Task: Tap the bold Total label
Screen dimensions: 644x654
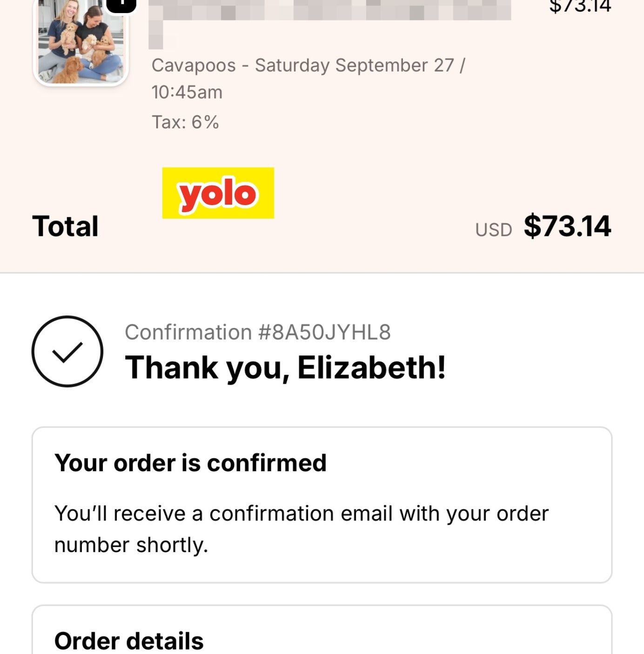Action: pyautogui.click(x=65, y=227)
